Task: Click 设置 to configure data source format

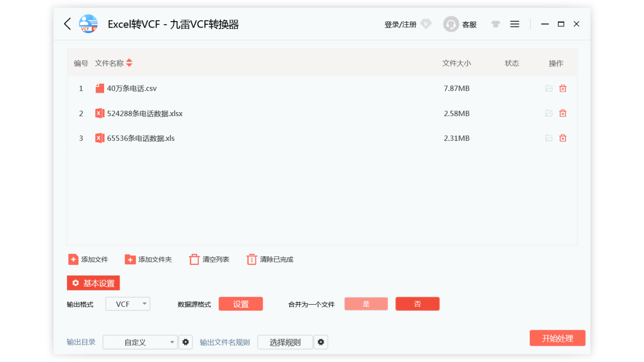Action: tap(240, 304)
